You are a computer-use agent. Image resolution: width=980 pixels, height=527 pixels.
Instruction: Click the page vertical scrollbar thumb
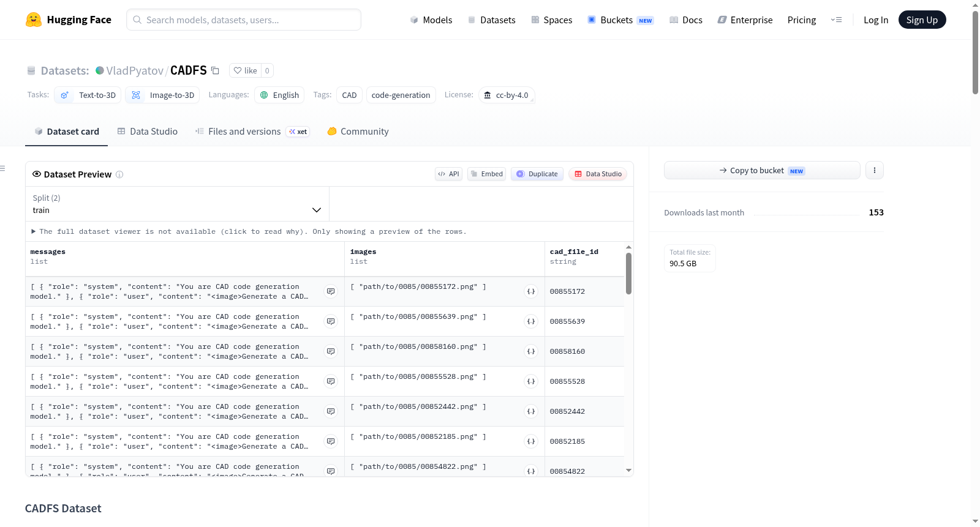point(975,53)
